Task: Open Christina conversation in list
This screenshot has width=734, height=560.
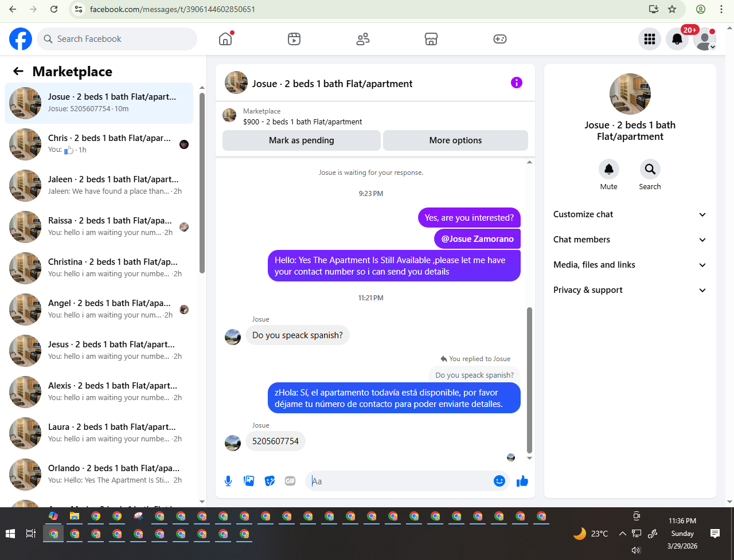Action: [99, 268]
